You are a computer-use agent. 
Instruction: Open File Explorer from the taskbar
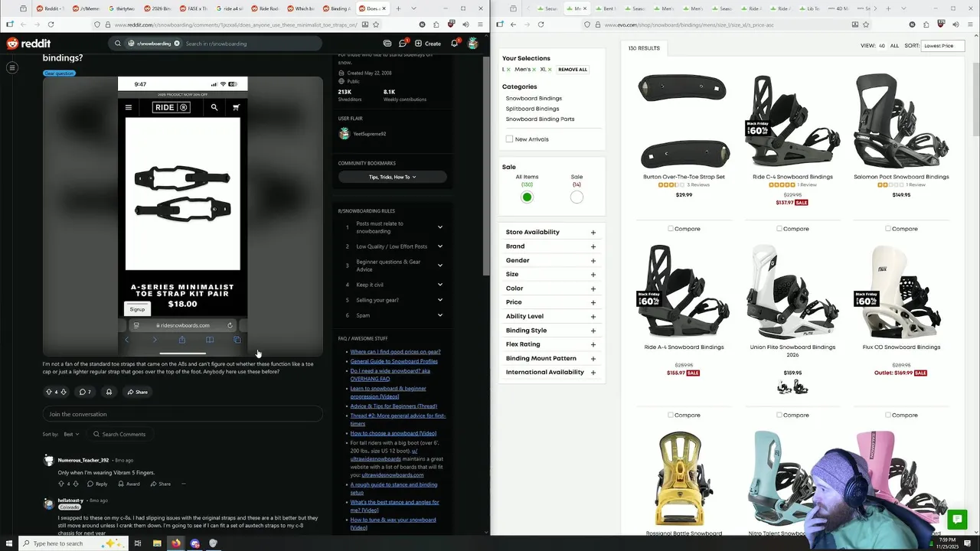[157, 543]
